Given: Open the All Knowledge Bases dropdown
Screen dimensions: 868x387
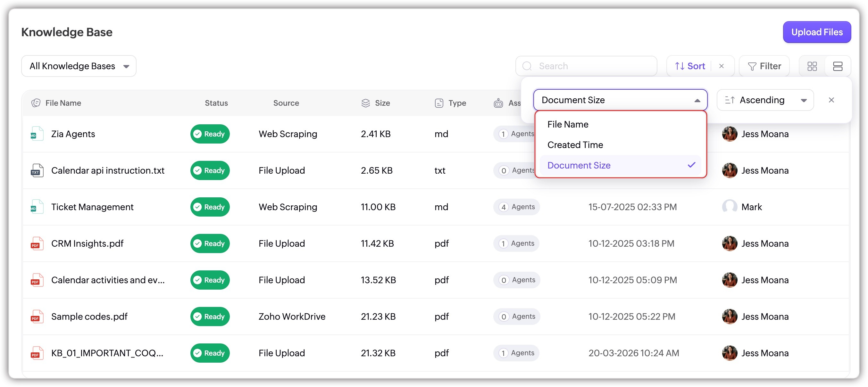Looking at the screenshot, I should point(79,66).
